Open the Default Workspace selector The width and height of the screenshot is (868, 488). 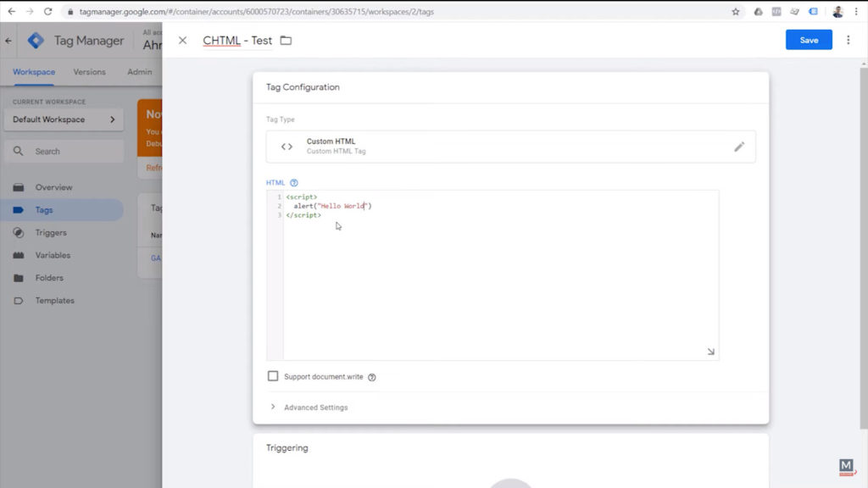pos(64,119)
